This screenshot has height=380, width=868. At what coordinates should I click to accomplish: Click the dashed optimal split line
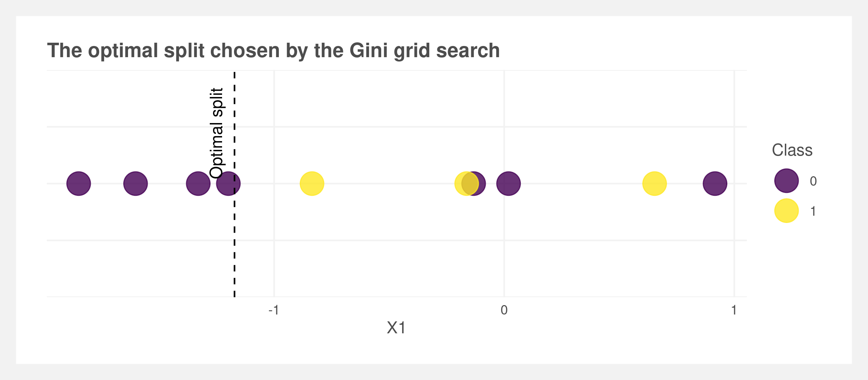234,184
